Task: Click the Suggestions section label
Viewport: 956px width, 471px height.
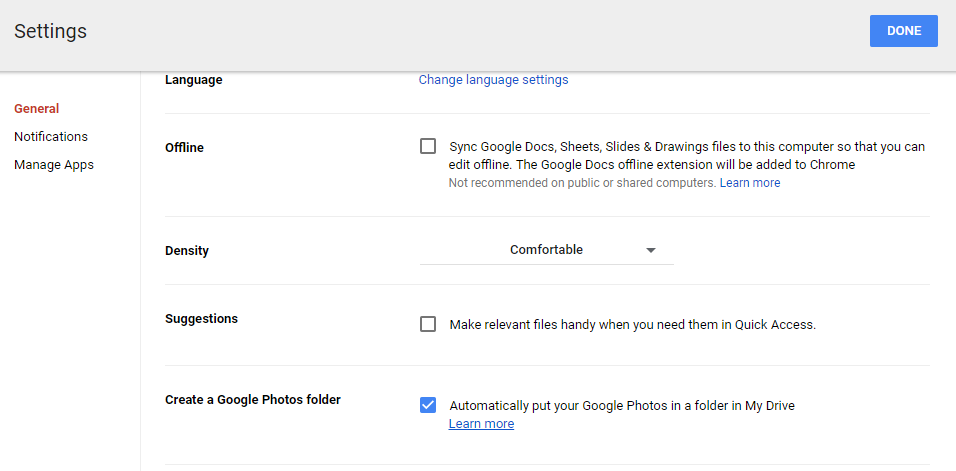Action: click(x=201, y=319)
